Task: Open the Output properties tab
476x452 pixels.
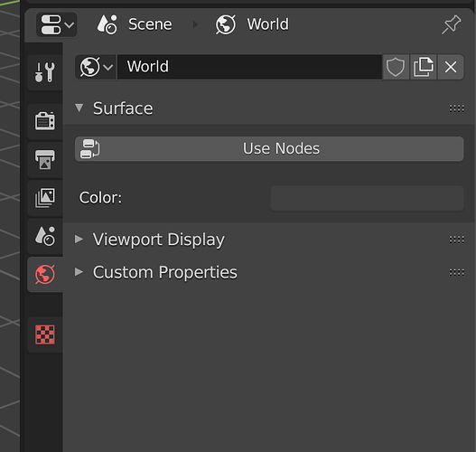Action: (45, 159)
